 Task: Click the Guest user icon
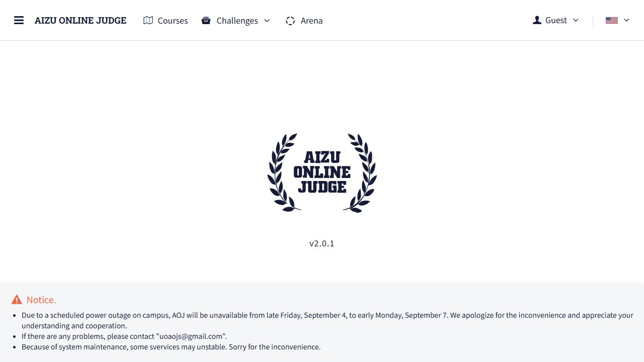(537, 20)
